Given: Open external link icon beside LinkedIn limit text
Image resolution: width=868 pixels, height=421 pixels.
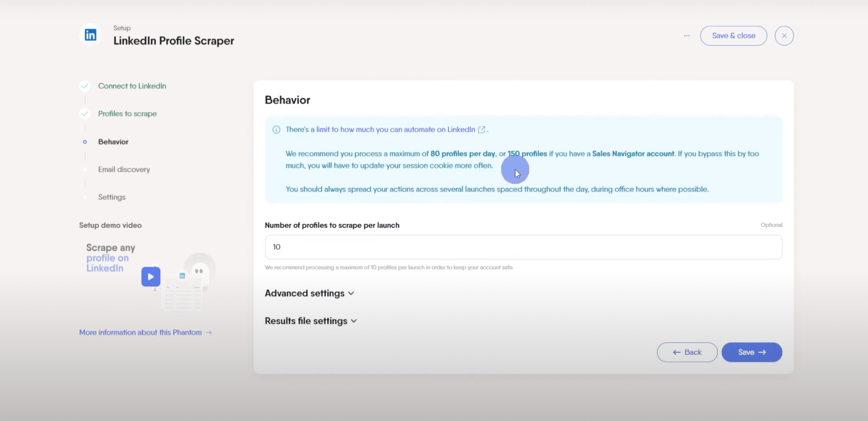Looking at the screenshot, I should click(x=482, y=130).
